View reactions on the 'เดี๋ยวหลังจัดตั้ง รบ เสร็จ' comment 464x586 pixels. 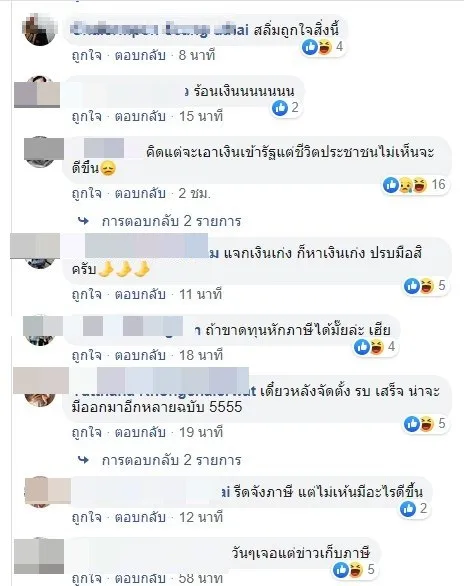(425, 424)
